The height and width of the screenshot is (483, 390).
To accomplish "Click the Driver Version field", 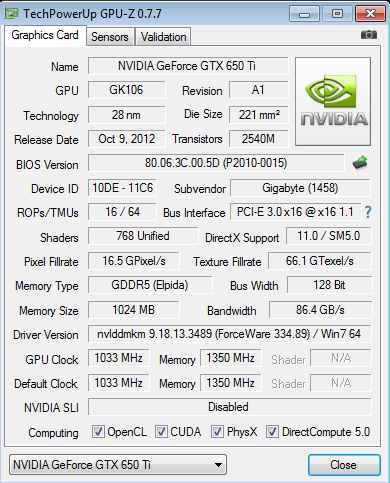I will [x=230, y=334].
